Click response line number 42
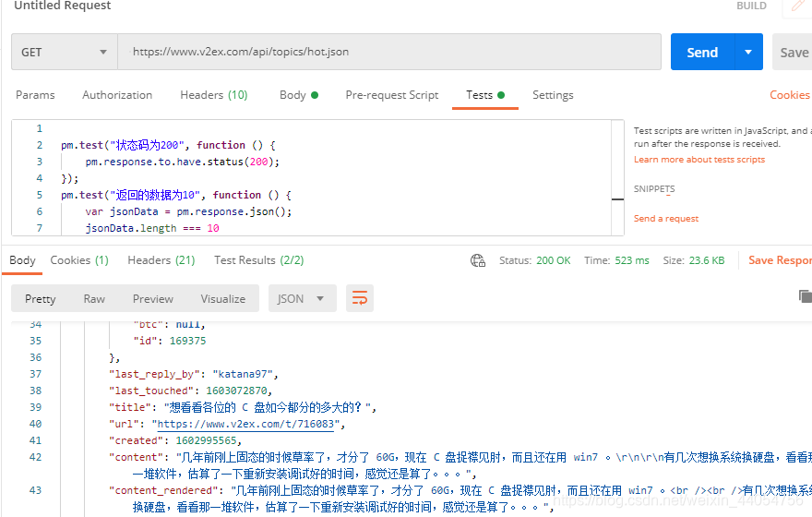812x517 pixels. coord(35,457)
